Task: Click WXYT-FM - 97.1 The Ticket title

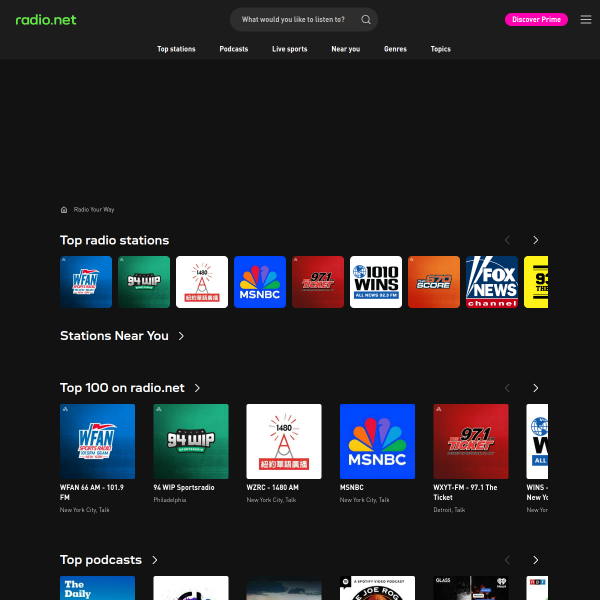Action: tap(465, 492)
